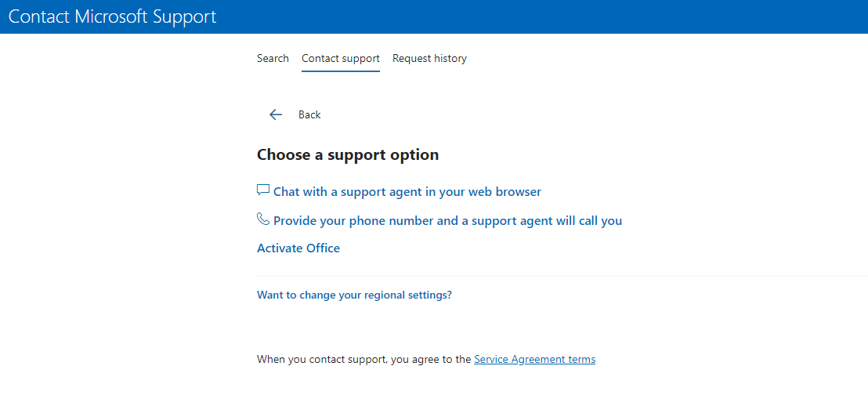The image size is (868, 395).
Task: Click the left-pointing back arrow icon
Action: [x=275, y=114]
